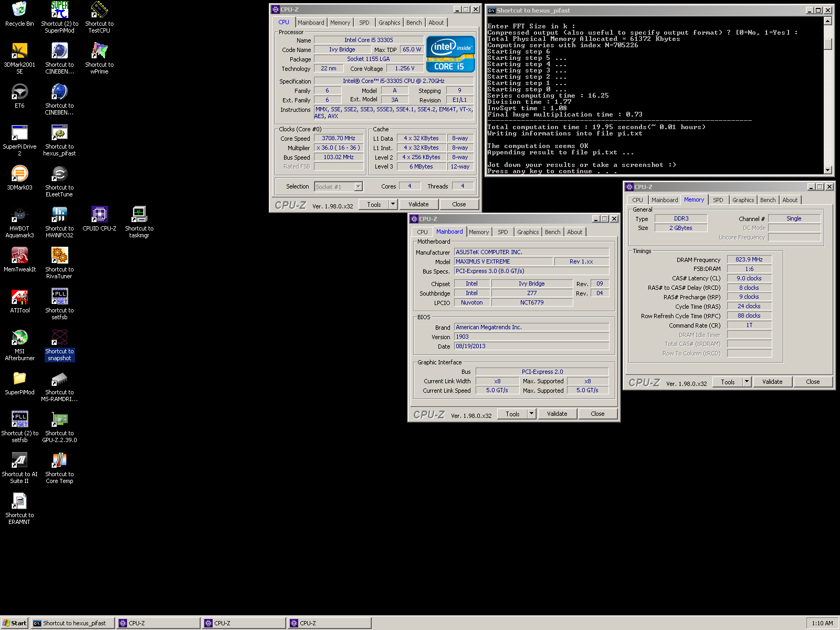Open Bench tab in Mainboard CPU-Z window
Screen dimensions: 840x630
[x=552, y=232]
